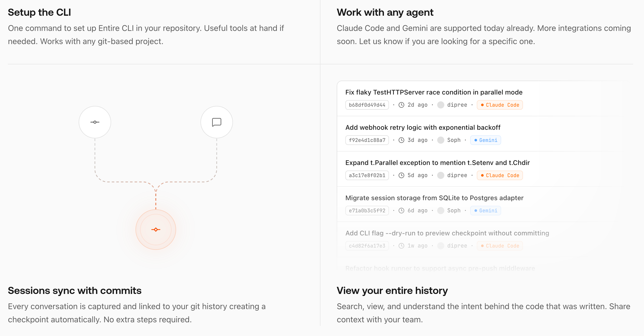Click the e71a0b3c5f92 commit hash badge
The height and width of the screenshot is (336, 644).
click(x=367, y=211)
